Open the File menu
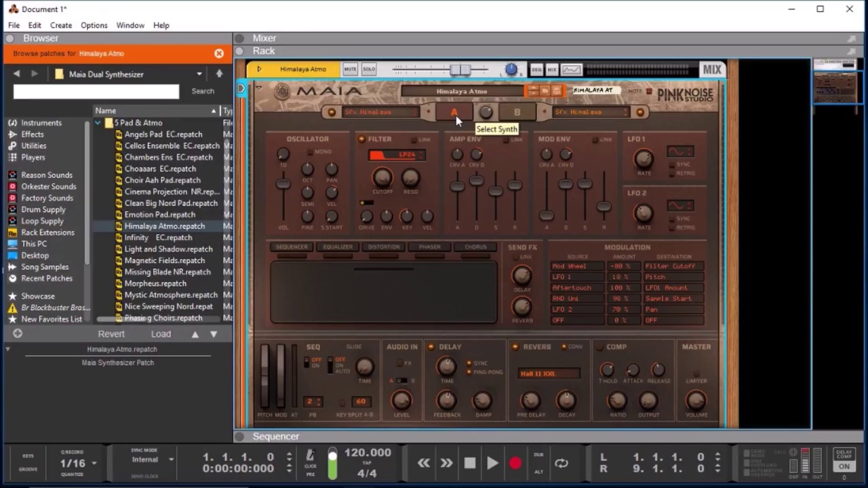 click(14, 25)
